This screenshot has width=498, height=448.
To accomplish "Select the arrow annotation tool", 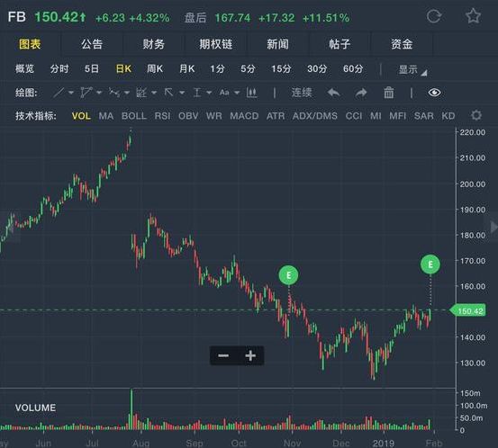I will click(x=168, y=93).
